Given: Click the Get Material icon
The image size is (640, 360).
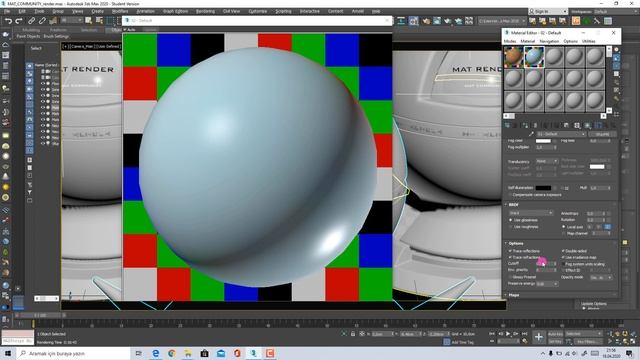Looking at the screenshot, I should (x=507, y=125).
